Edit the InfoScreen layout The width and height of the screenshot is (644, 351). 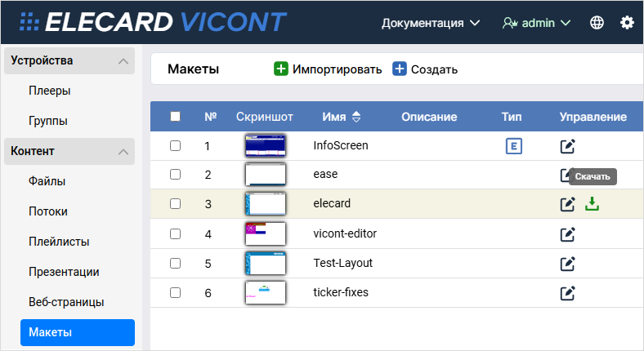tap(568, 146)
